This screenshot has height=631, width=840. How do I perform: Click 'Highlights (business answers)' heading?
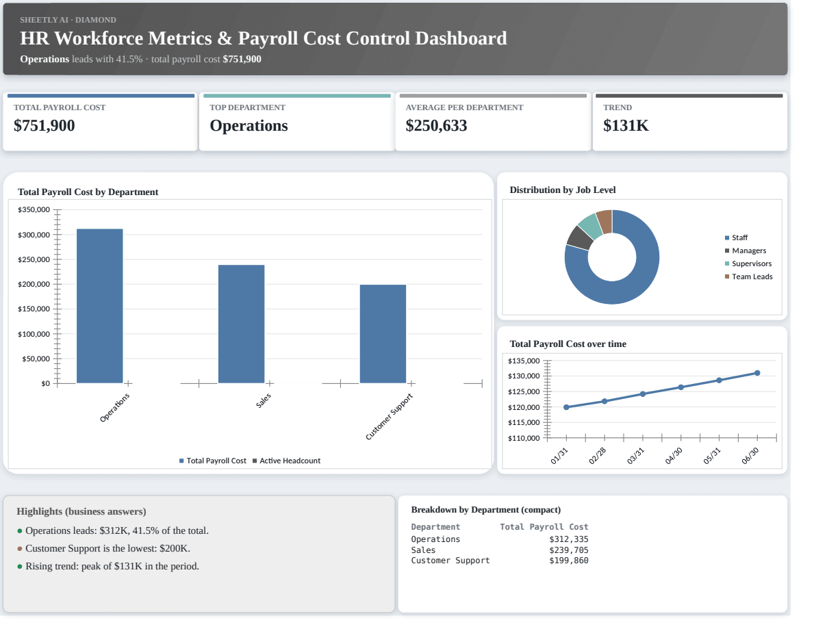click(81, 512)
